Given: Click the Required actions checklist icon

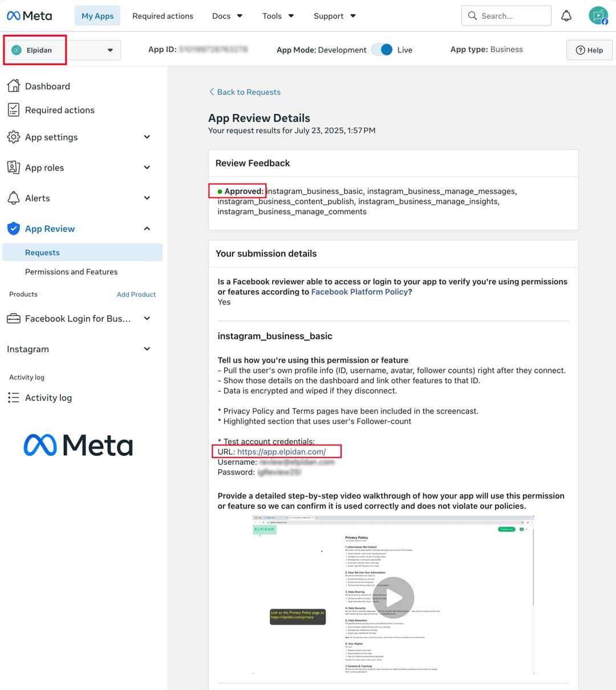Looking at the screenshot, I should click(14, 110).
